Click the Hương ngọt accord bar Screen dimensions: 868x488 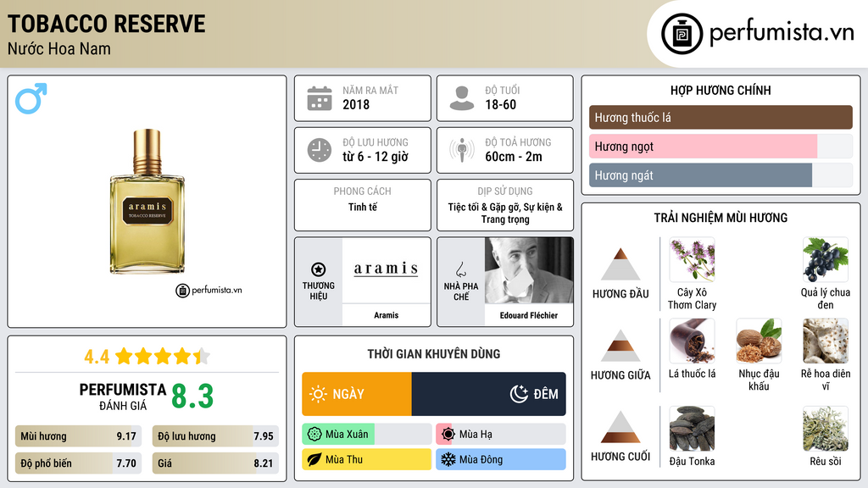[721, 147]
